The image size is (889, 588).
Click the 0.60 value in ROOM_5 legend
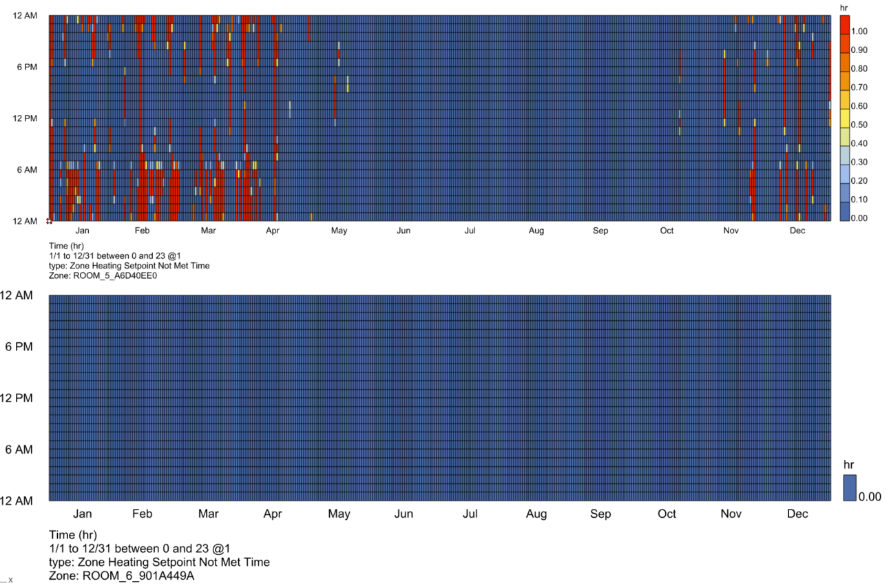859,106
